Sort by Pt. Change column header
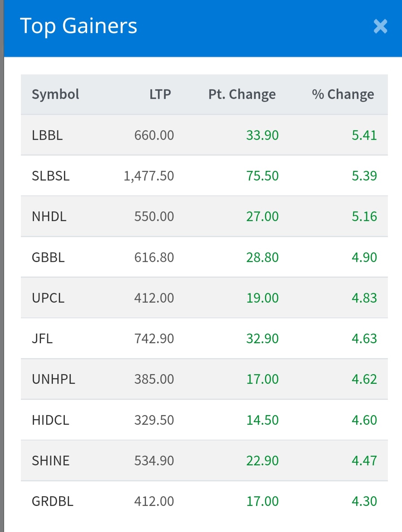 pyautogui.click(x=242, y=95)
